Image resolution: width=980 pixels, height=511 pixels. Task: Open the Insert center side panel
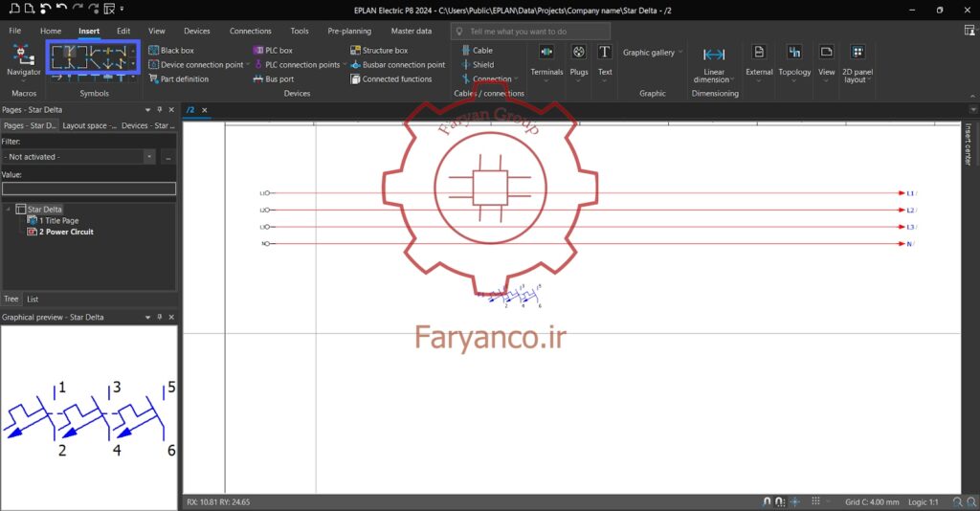pos(969,144)
